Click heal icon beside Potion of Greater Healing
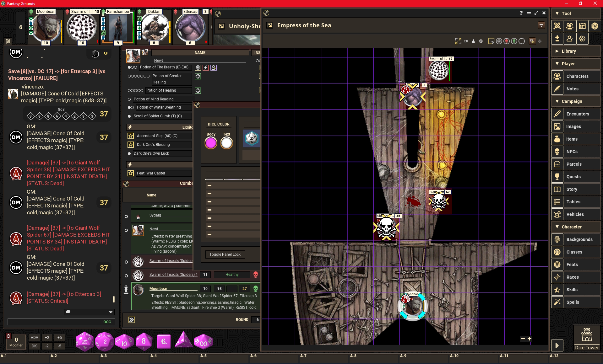The height and width of the screenshot is (364, 603). pos(198,76)
